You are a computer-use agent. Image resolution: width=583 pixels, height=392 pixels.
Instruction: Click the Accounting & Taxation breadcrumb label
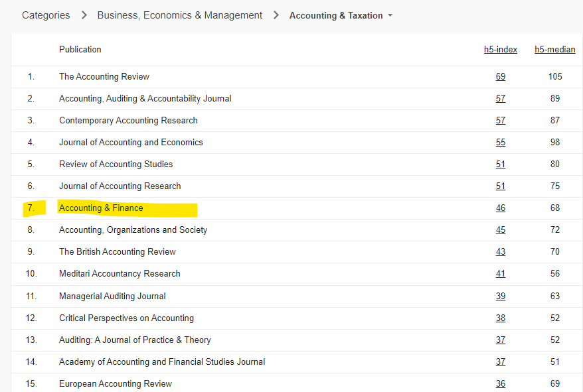(336, 16)
